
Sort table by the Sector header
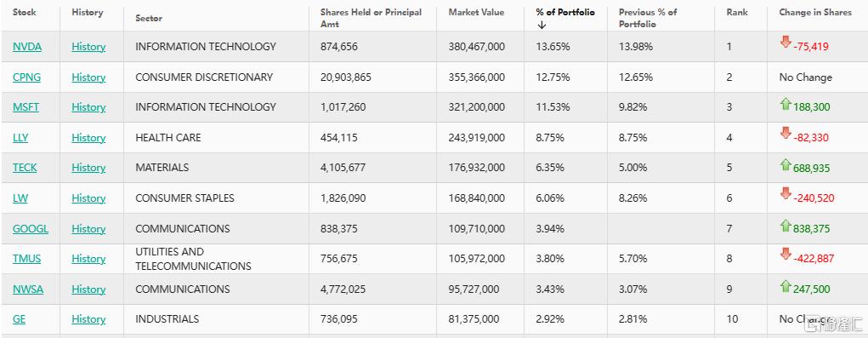(149, 18)
